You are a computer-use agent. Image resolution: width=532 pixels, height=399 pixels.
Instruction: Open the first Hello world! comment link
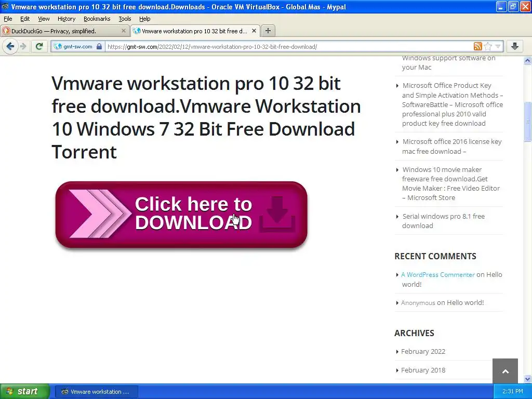(452, 279)
